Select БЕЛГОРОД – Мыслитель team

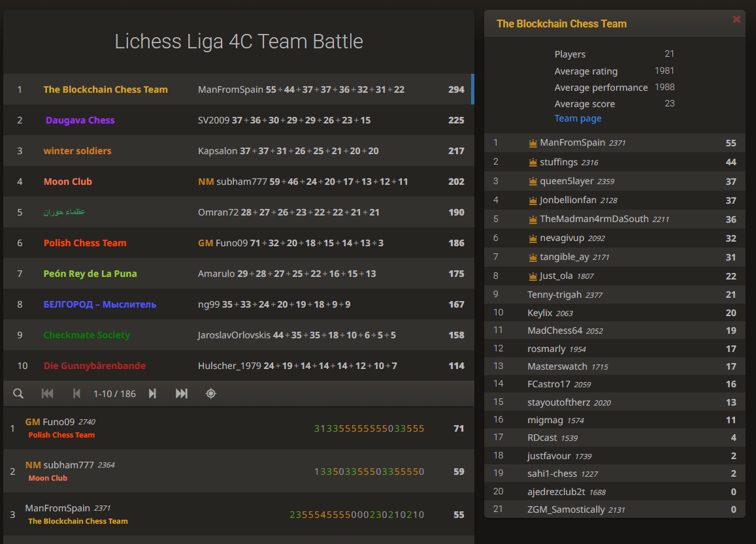click(x=100, y=304)
